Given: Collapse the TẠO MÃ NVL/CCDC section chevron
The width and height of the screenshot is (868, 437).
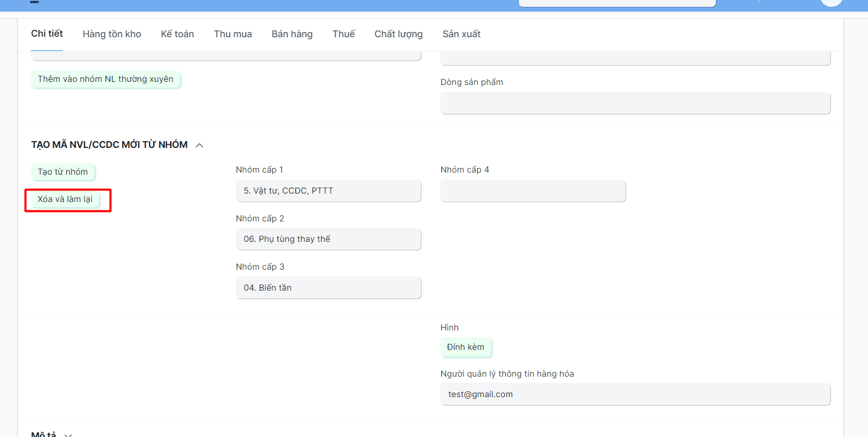Looking at the screenshot, I should coord(199,145).
